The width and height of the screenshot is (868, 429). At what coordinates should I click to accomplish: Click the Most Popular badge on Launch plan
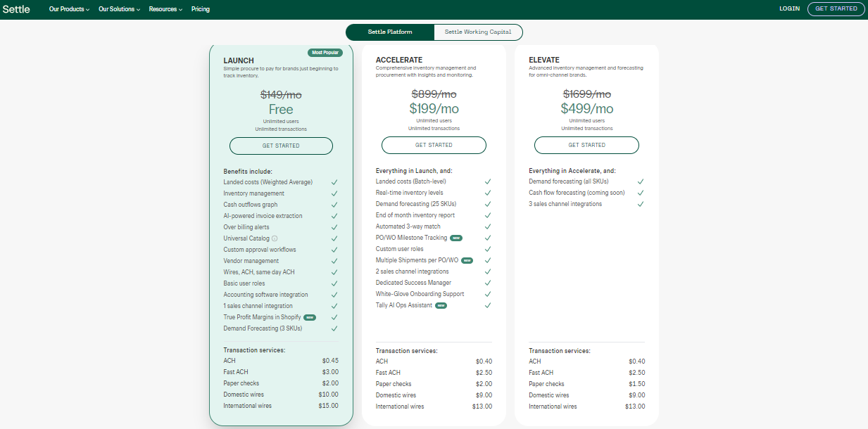[324, 53]
